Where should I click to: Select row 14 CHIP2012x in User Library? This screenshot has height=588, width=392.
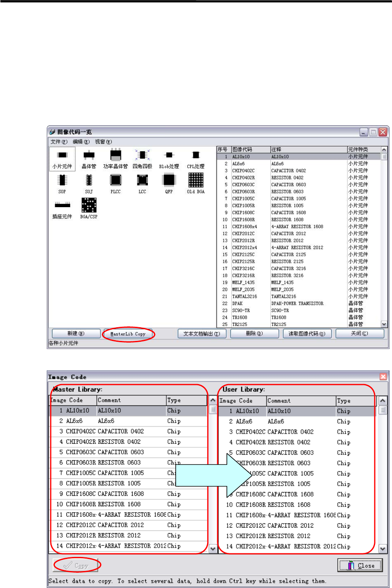[x=297, y=546]
